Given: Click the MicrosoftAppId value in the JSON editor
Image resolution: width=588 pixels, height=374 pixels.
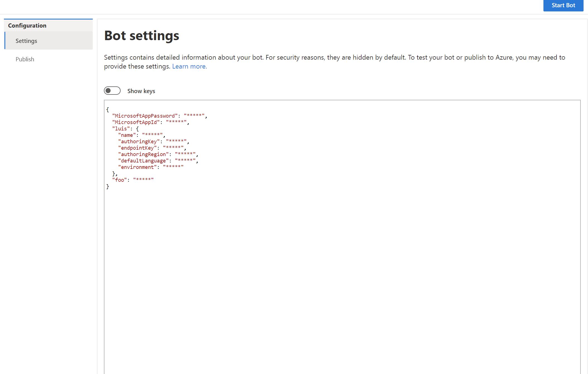Looking at the screenshot, I should [176, 122].
